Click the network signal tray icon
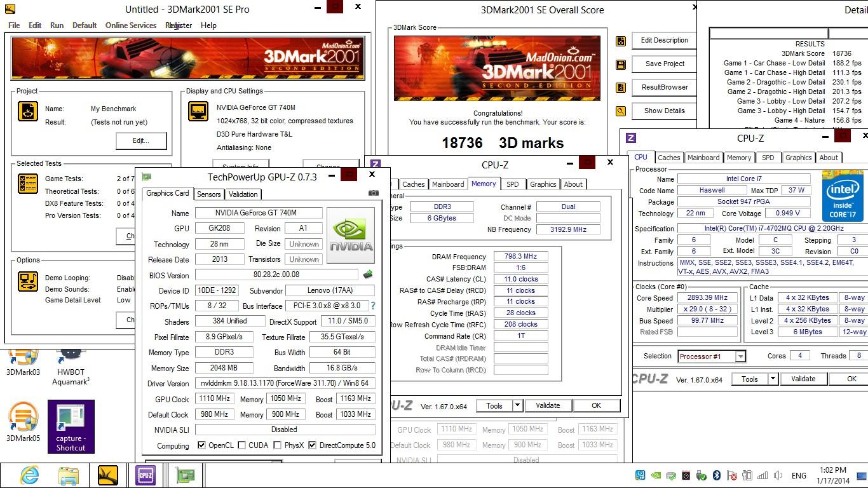The width and height of the screenshot is (868, 488). coord(763,475)
